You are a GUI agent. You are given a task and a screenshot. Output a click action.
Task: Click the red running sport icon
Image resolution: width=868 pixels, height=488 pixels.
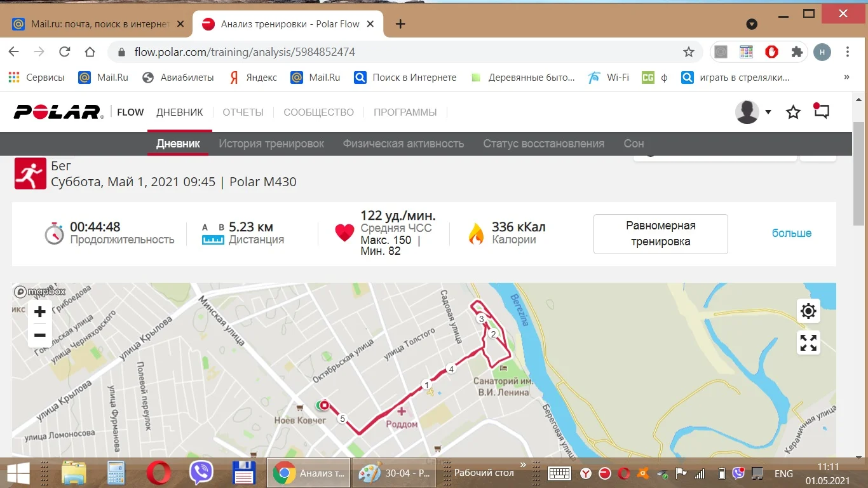pos(31,174)
